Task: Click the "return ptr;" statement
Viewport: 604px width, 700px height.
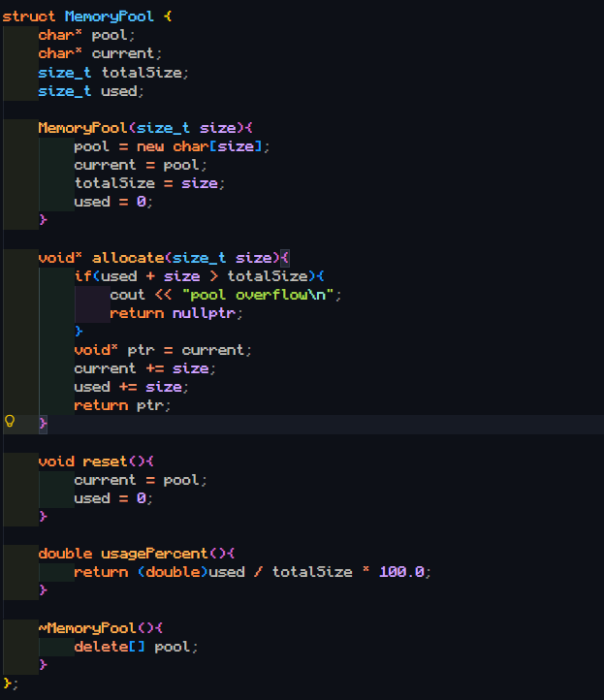Action: tap(122, 405)
